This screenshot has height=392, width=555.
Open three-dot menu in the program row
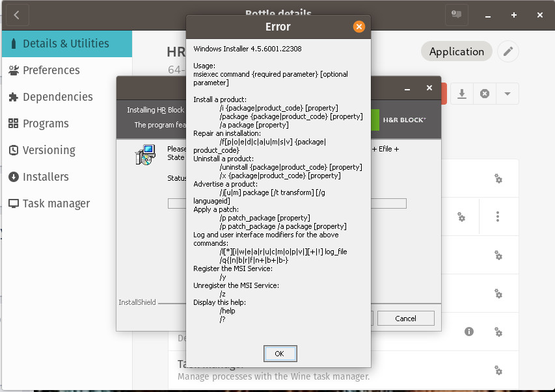click(498, 216)
